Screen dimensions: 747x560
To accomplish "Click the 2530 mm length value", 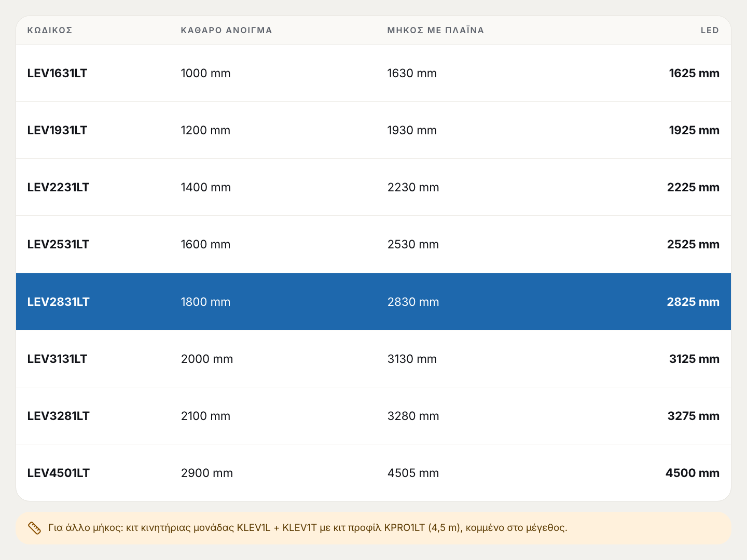I will 413,244.
